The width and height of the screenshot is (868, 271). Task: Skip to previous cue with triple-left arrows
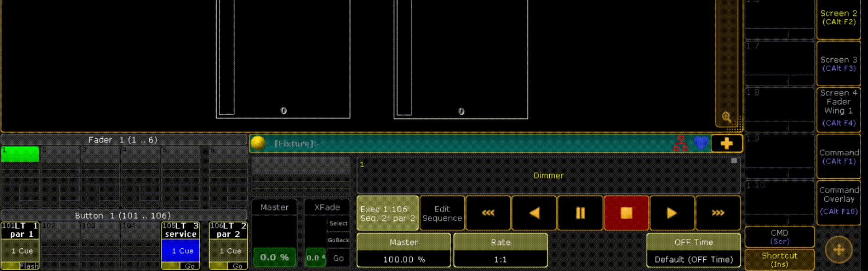coord(488,213)
